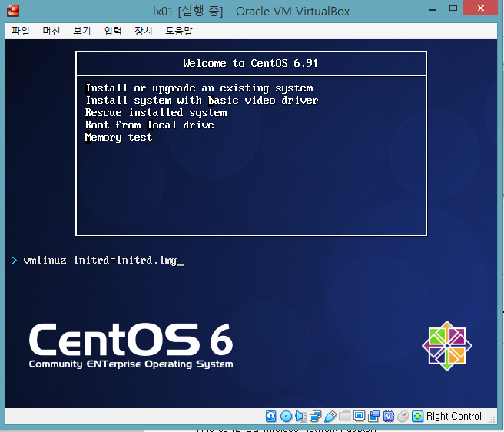504x432 pixels.
Task: Close the lx01 VirtualBox window
Action: coord(480,8)
